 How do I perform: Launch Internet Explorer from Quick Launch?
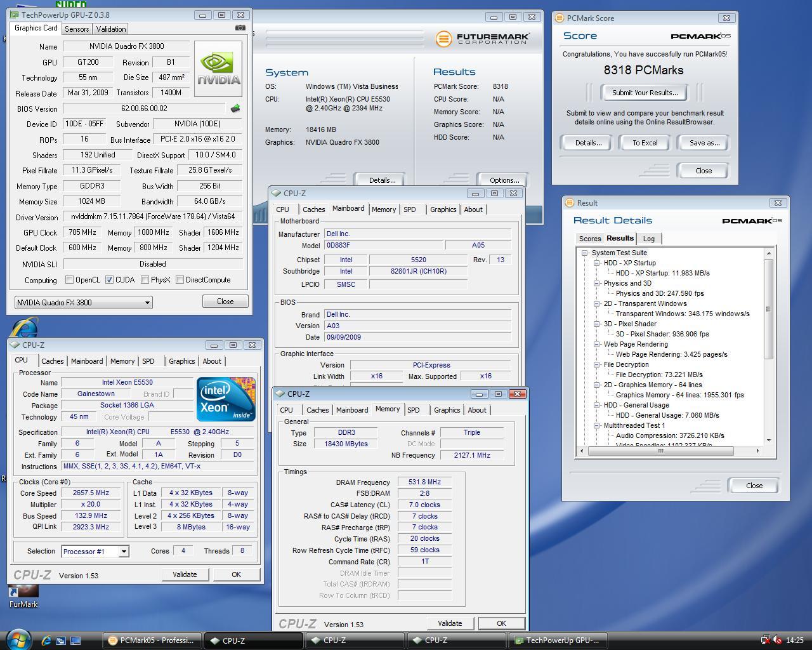tap(46, 640)
